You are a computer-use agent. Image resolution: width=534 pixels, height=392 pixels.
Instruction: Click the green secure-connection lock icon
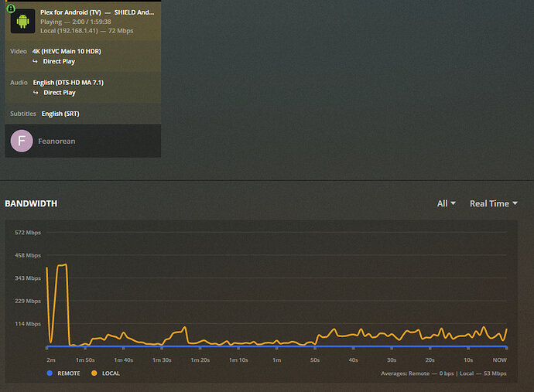click(x=11, y=9)
